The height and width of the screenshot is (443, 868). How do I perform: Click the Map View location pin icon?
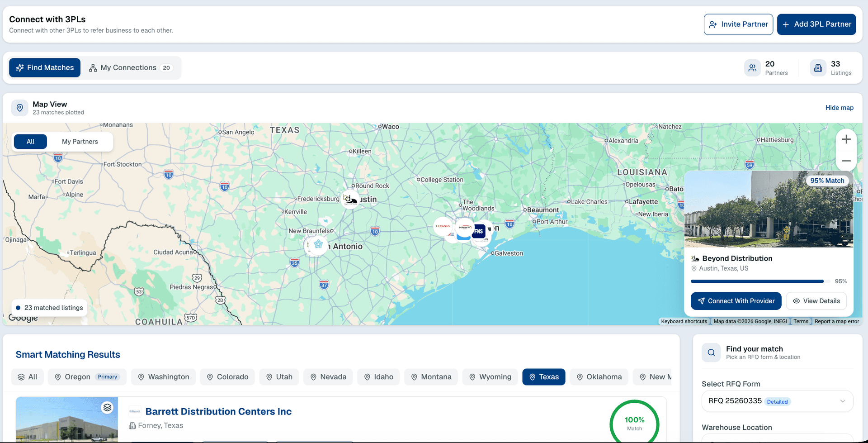pyautogui.click(x=19, y=108)
